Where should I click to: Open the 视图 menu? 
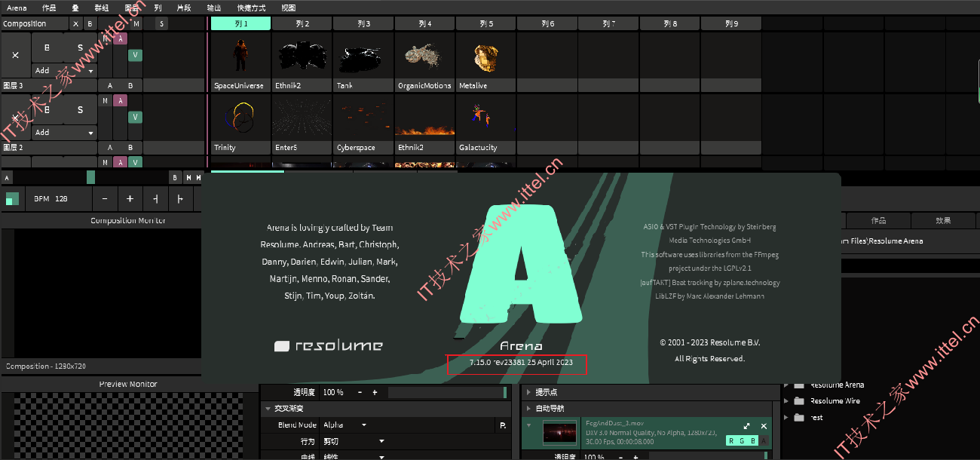point(288,8)
